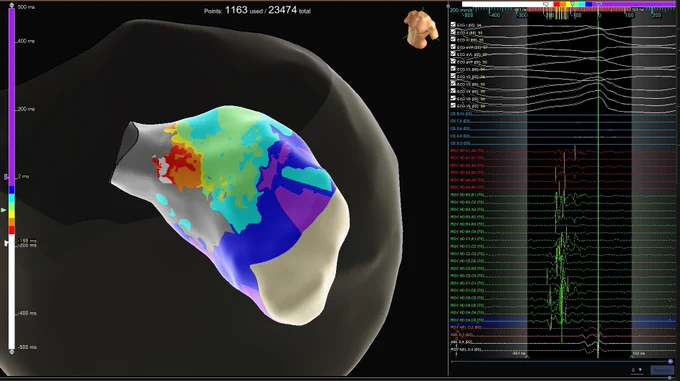680x381 pixels.
Task: Select the green marker beside the color scale
Action: 3,210
